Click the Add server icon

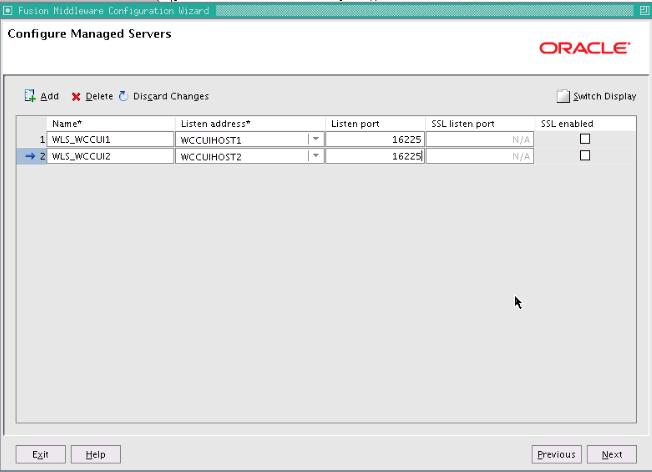tap(30, 96)
